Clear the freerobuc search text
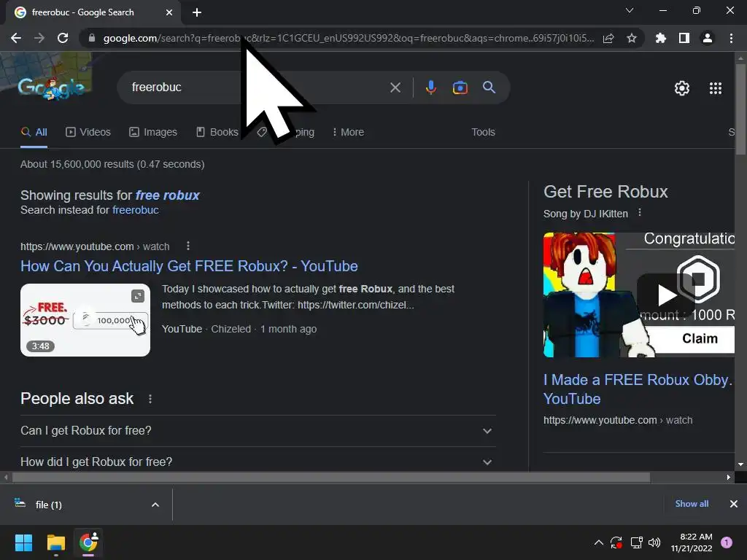747x560 pixels. point(395,87)
